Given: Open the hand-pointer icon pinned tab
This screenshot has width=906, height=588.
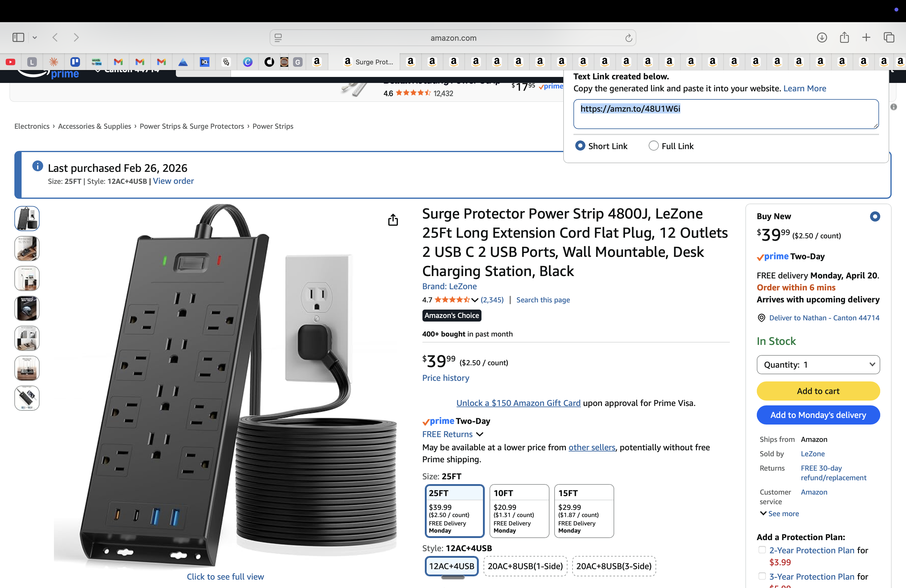Looking at the screenshot, I should click(226, 62).
